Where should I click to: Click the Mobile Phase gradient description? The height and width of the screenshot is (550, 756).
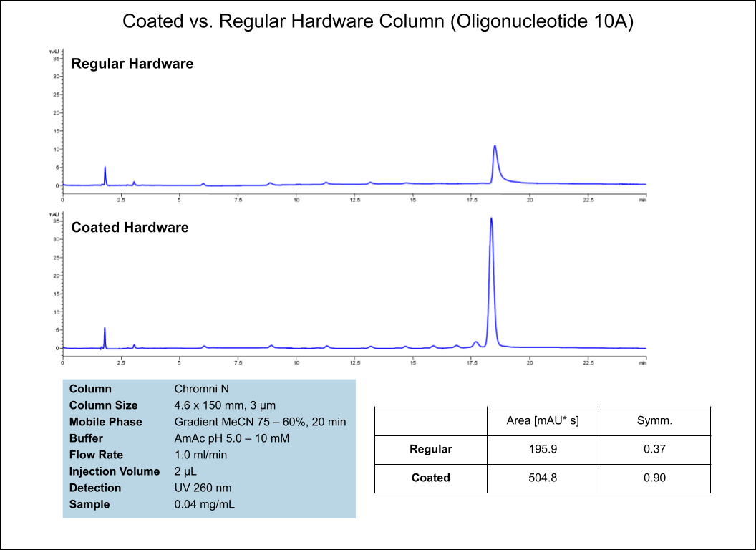tap(260, 422)
